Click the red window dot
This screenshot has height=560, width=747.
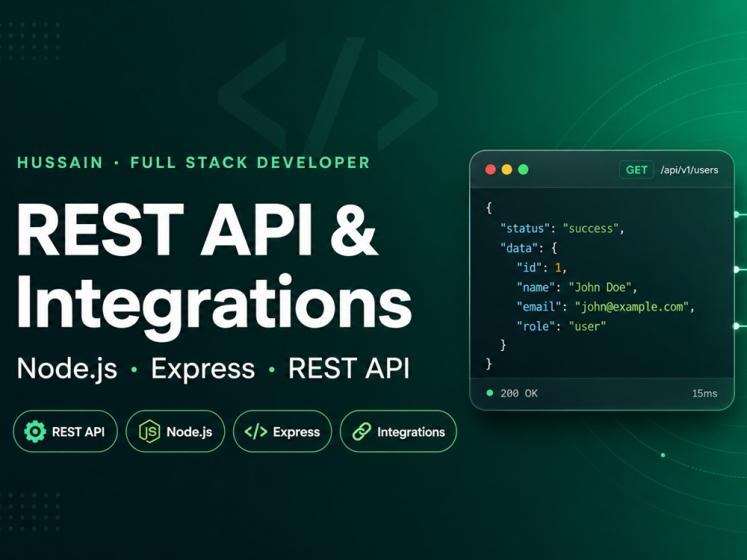tap(490, 169)
